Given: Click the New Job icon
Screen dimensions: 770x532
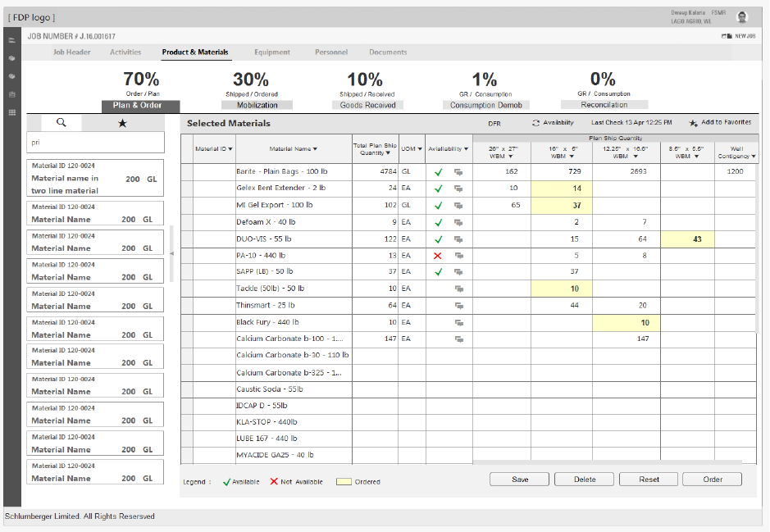Looking at the screenshot, I should 725,37.
